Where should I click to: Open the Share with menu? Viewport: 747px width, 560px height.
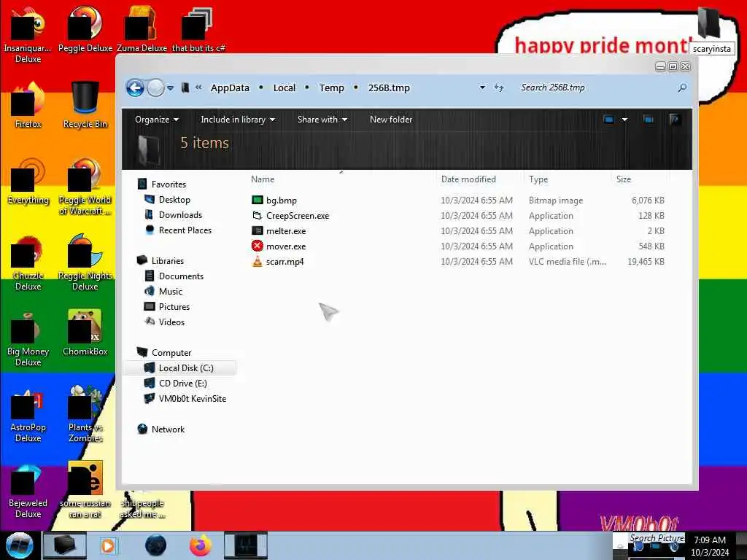[322, 120]
